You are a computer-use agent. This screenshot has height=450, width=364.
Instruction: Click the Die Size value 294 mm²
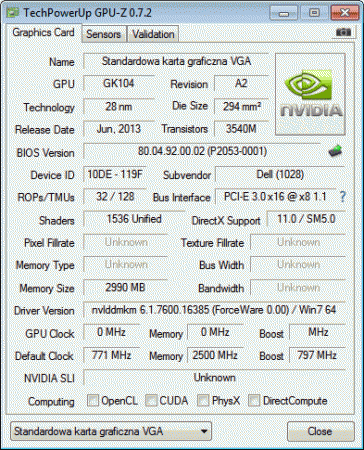click(241, 107)
